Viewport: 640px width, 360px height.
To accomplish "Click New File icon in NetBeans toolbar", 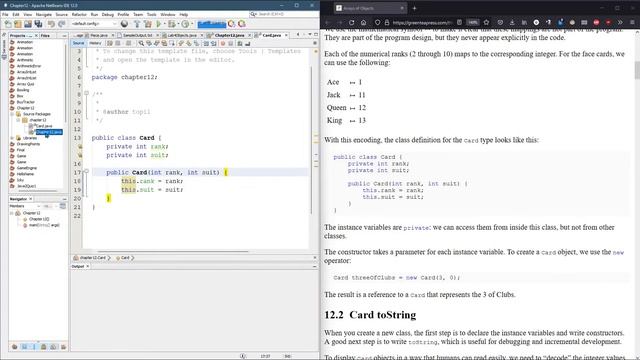I will 8,24.
